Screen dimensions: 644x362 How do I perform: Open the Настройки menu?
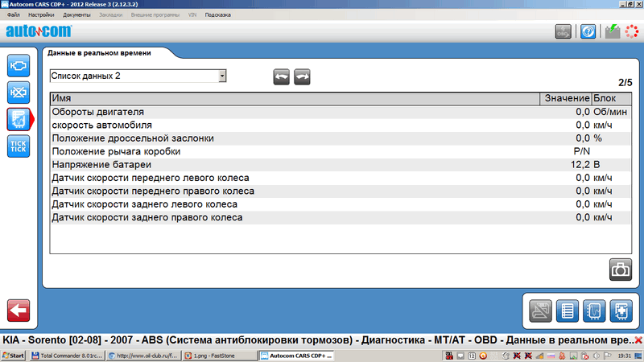pos(41,14)
